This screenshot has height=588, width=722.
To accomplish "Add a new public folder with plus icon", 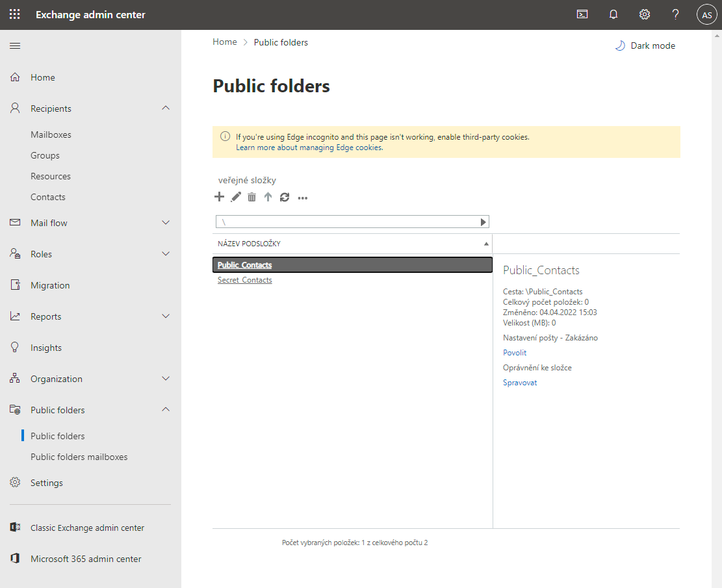I will (x=219, y=197).
